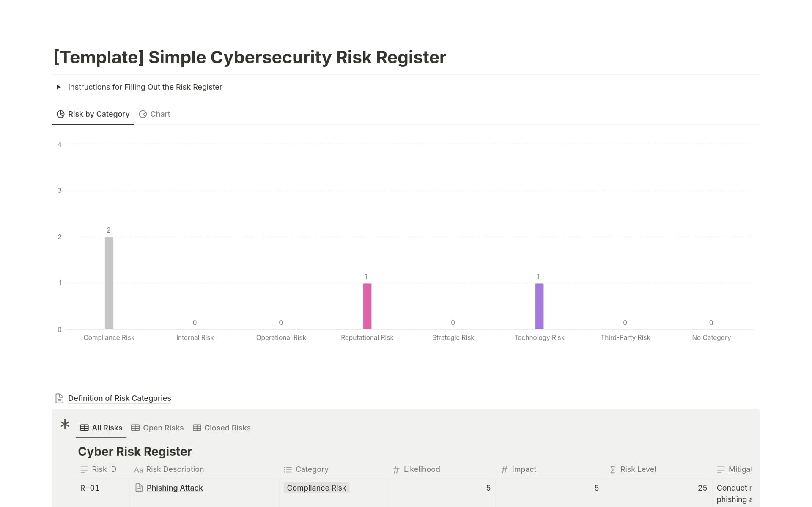Switch to the Chart tab

pos(160,114)
